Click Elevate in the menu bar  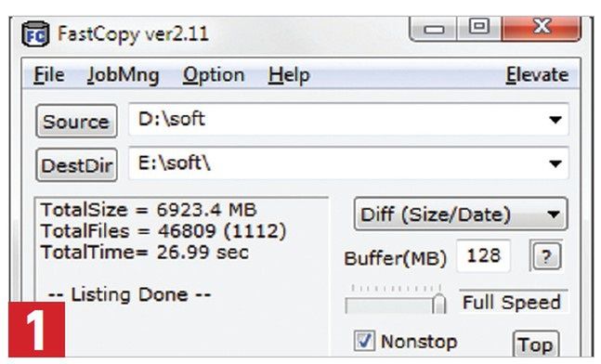(x=537, y=74)
